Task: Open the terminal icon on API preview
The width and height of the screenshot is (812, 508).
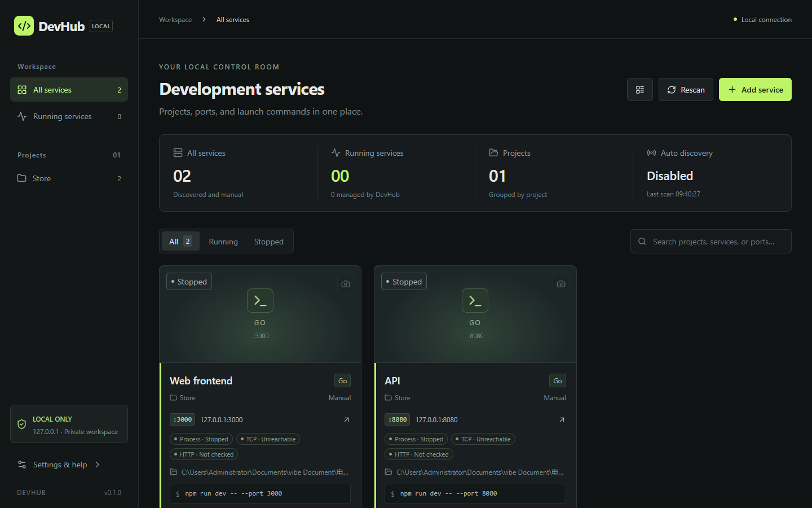Action: [x=475, y=301]
